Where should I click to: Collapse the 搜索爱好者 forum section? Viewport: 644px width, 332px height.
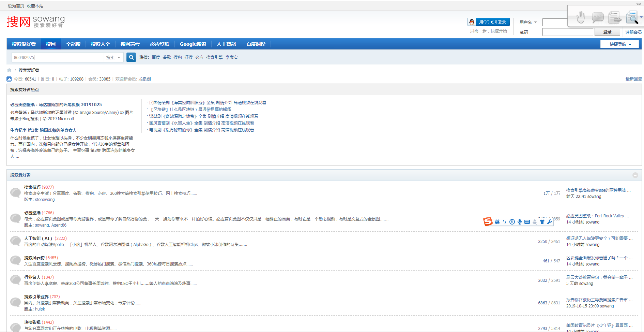(635, 175)
